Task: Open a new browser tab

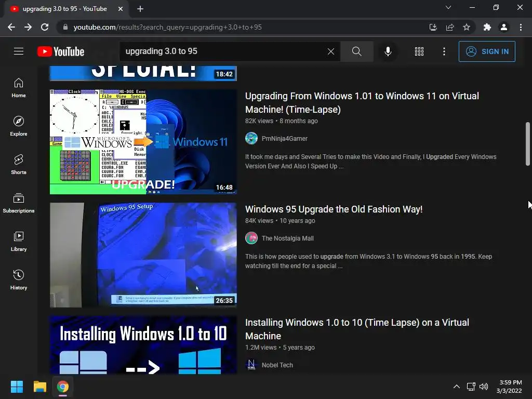Action: click(x=140, y=9)
